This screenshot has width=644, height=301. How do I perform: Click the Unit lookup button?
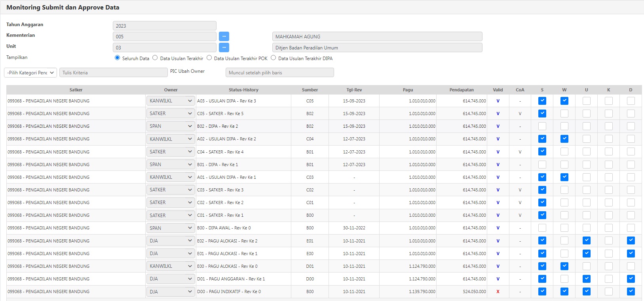click(x=224, y=47)
